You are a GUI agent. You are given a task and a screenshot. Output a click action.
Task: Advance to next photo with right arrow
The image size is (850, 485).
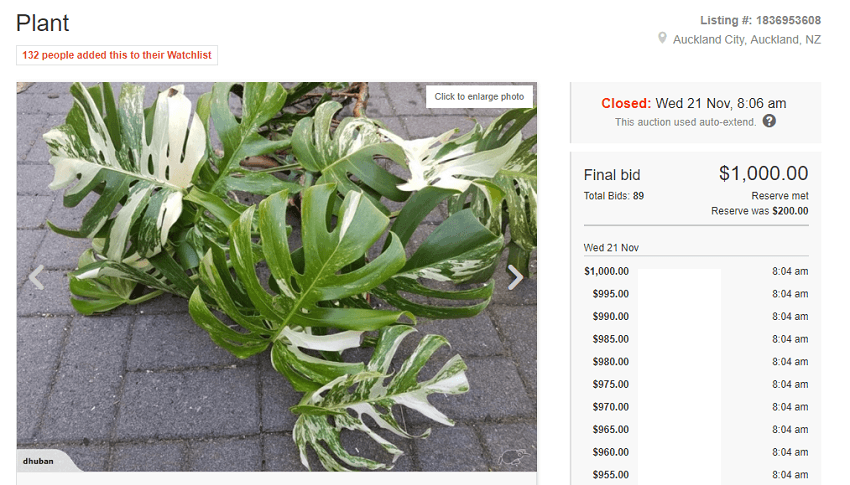click(515, 277)
